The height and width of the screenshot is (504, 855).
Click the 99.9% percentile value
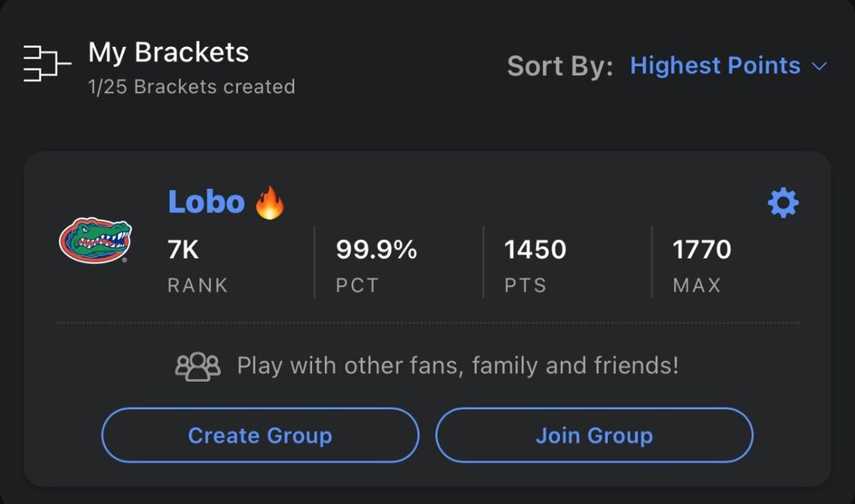point(376,249)
